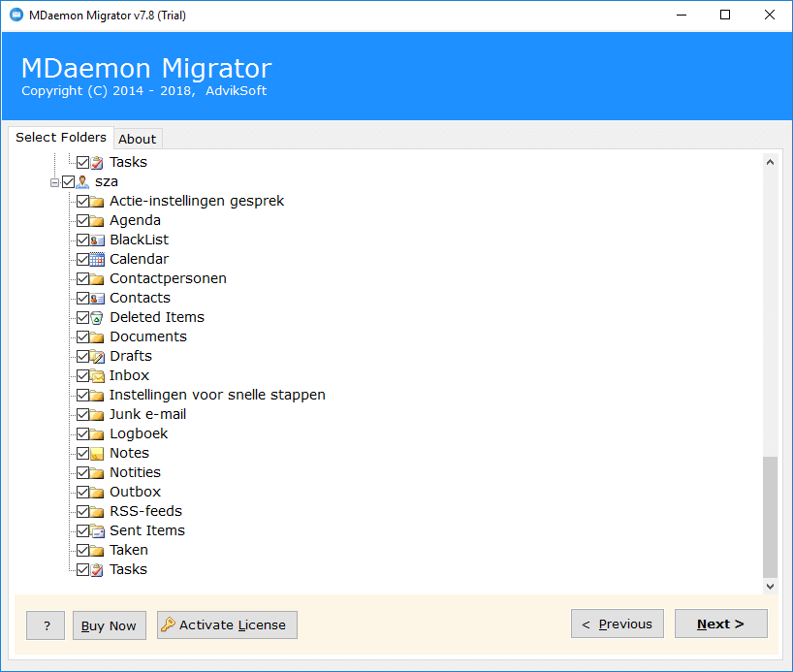This screenshot has height=672, width=793.
Task: Select the Select Folders tab
Action: [x=61, y=137]
